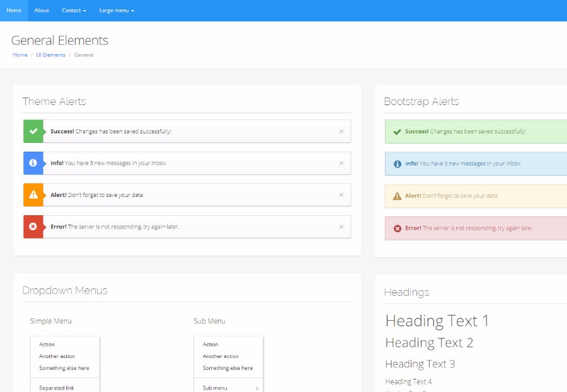
Task: Click the Home breadcrumb link
Action: pos(20,55)
